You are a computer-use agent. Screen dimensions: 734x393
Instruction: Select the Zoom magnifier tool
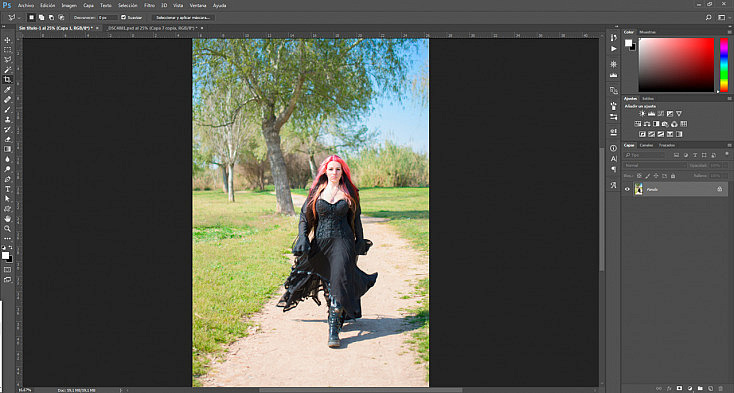point(7,229)
